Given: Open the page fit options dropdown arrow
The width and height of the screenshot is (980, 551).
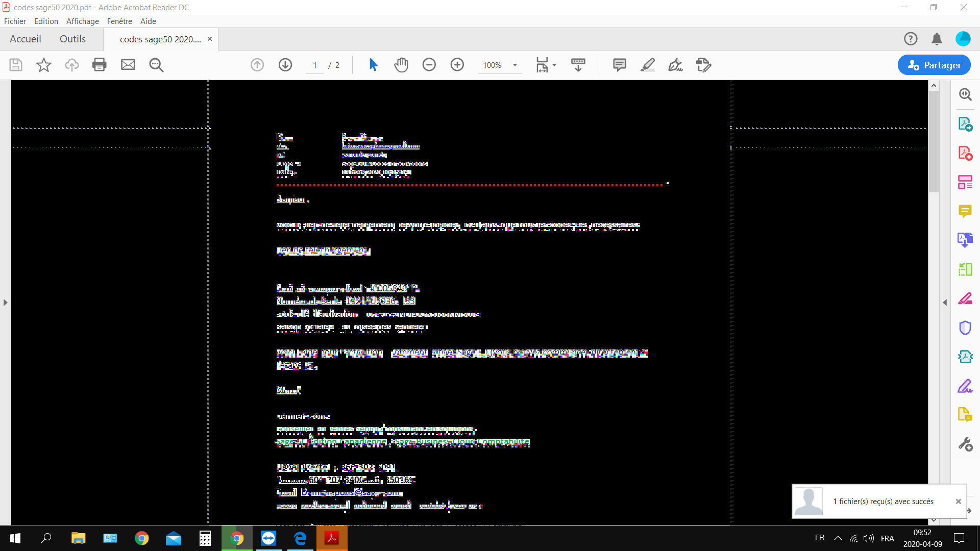Looking at the screenshot, I should 554,65.
